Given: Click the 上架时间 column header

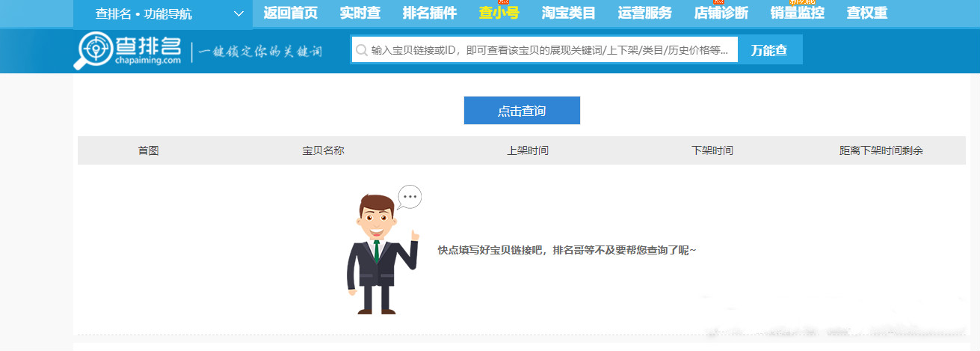Looking at the screenshot, I should point(527,150).
